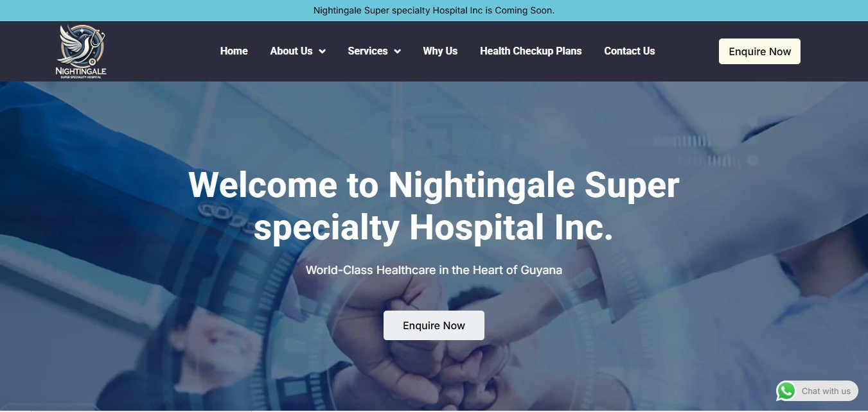Select Health Checkup Plans in the navigation
This screenshot has height=412, width=868.
(x=531, y=51)
